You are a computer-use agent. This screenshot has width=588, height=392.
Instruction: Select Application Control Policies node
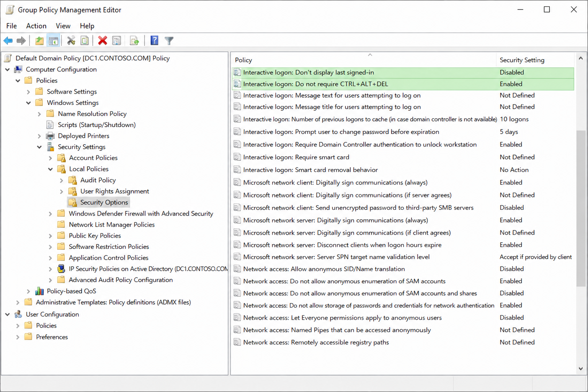[108, 258]
